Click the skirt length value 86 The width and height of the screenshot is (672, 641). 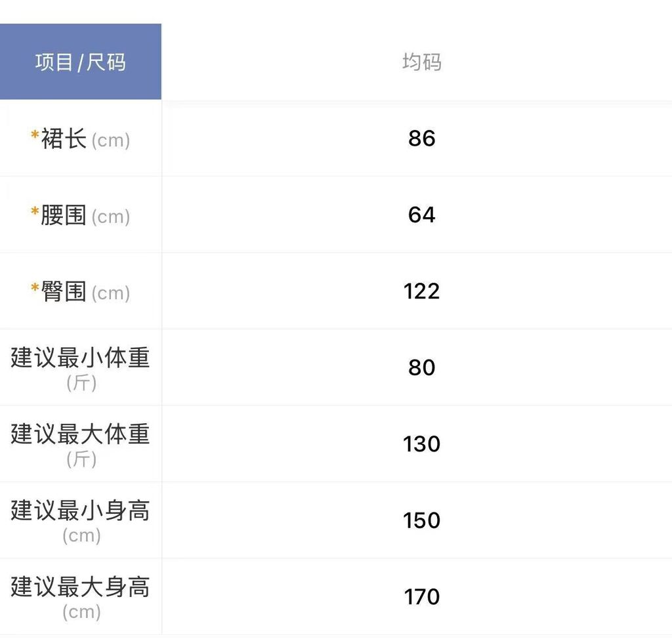tap(421, 138)
